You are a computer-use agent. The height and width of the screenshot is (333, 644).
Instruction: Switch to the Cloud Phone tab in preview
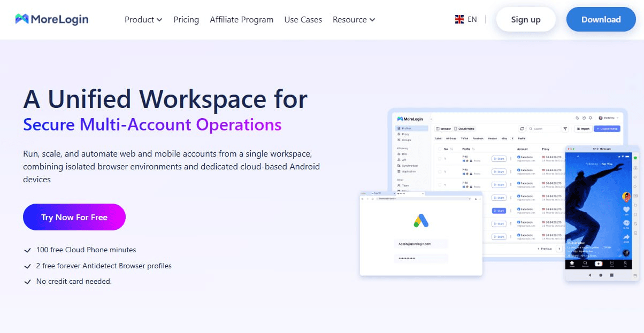(464, 129)
